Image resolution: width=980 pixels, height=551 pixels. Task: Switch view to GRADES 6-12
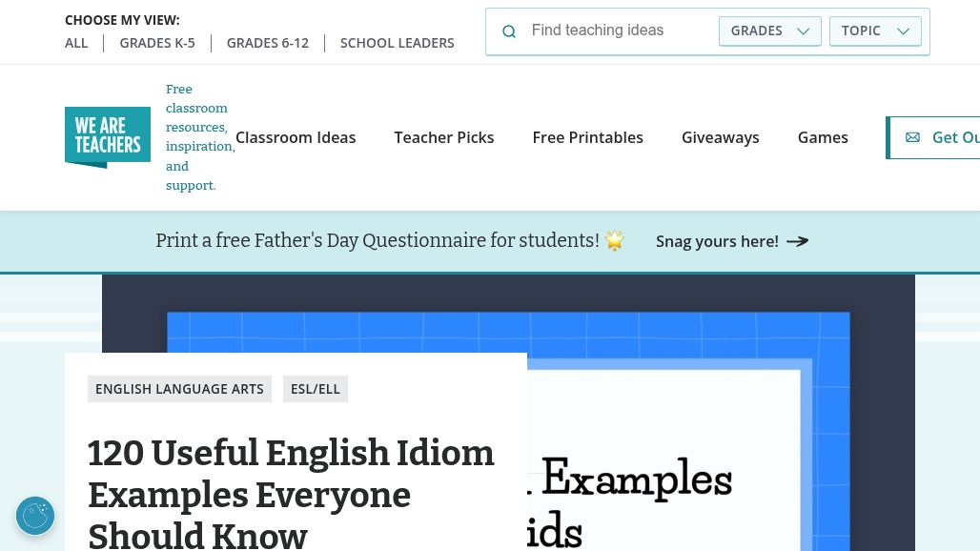click(268, 43)
